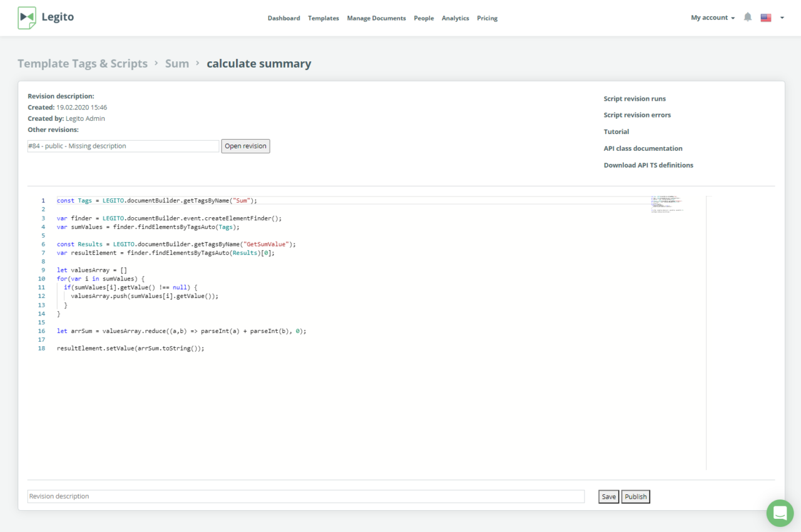Image resolution: width=801 pixels, height=532 pixels.
Task: Open the green chat support bubble
Action: pyautogui.click(x=779, y=513)
